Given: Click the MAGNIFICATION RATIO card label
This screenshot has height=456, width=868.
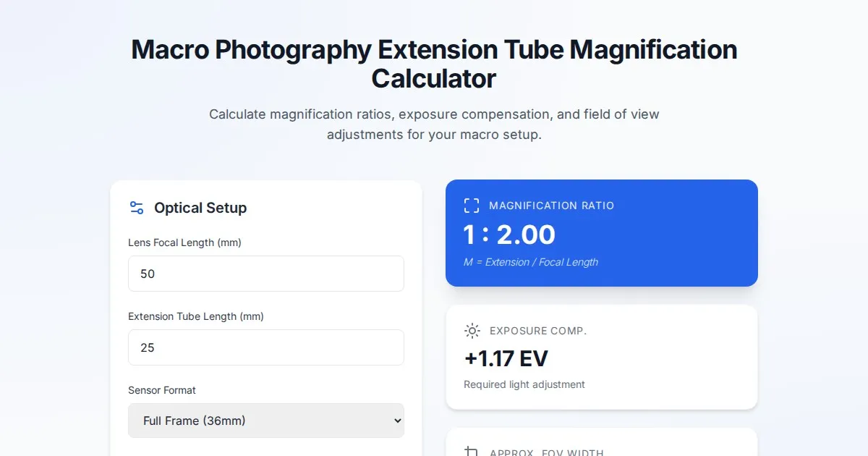Looking at the screenshot, I should click(x=551, y=206).
